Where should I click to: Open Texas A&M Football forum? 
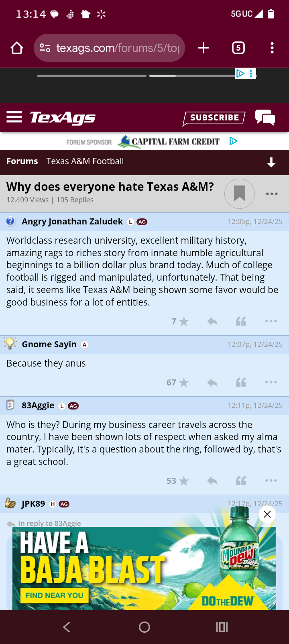point(85,161)
